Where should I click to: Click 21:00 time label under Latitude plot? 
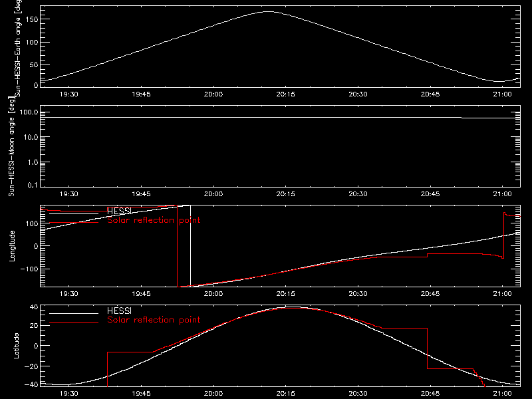[x=502, y=394]
